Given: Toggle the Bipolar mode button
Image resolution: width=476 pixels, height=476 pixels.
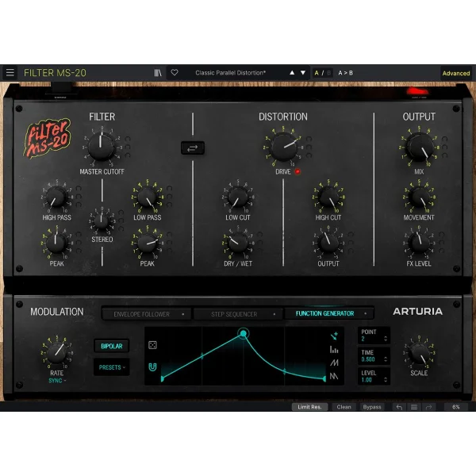Looking at the screenshot, I should tap(111, 346).
